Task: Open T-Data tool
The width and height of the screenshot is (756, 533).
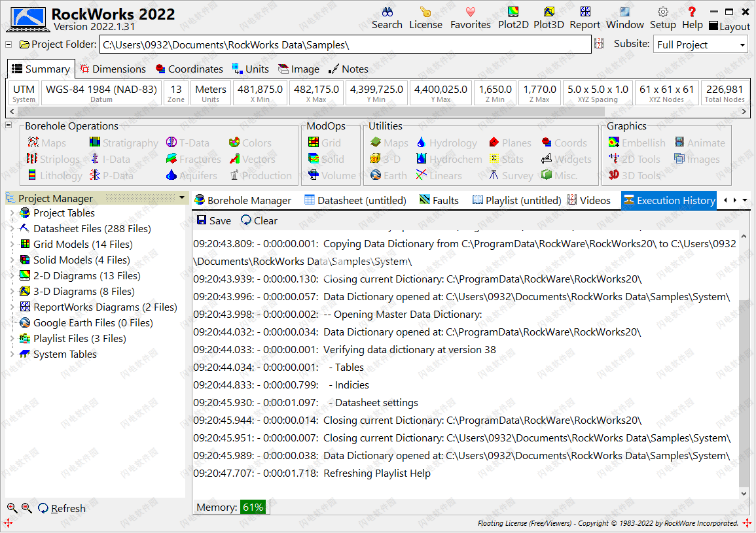Action: (x=188, y=143)
